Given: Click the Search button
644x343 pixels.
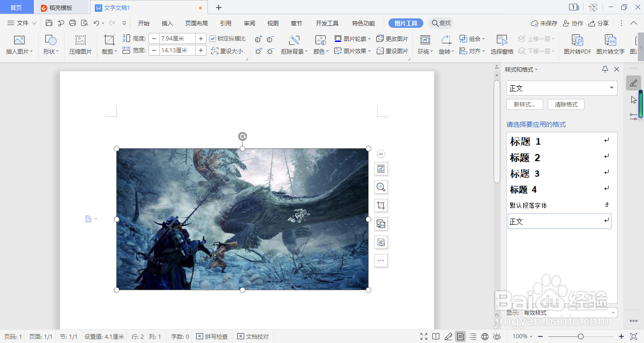Looking at the screenshot, I should (x=441, y=23).
